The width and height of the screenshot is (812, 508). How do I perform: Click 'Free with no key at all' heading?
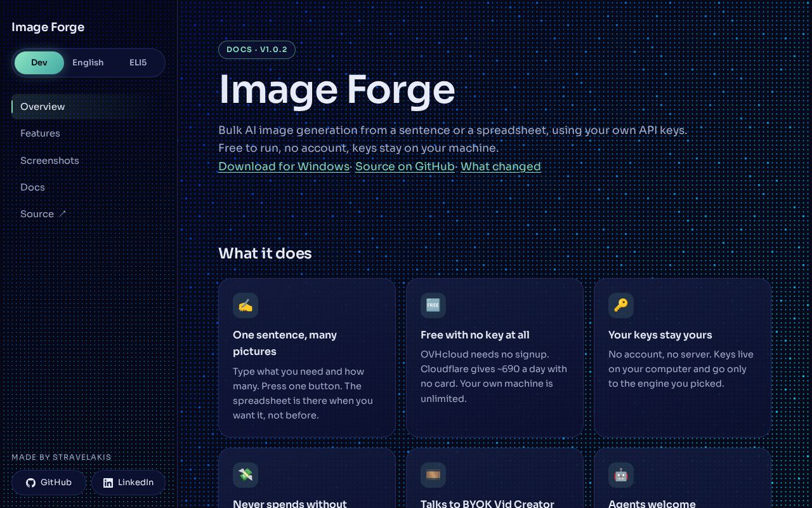tap(475, 335)
